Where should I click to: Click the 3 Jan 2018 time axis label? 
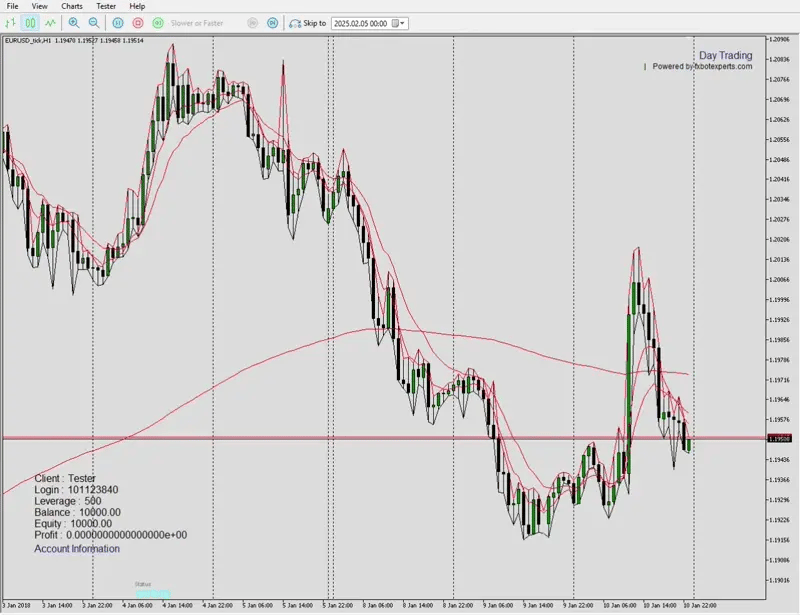pos(16,605)
